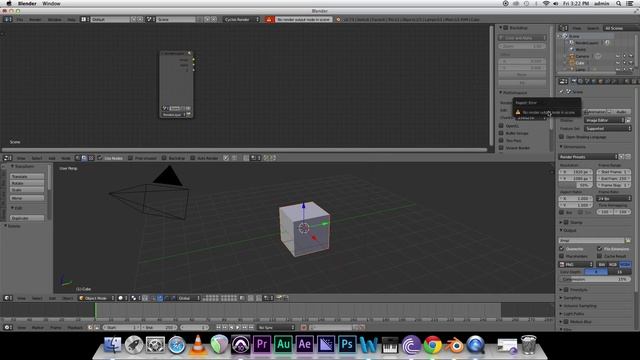Click the properties editor type icon
Image resolution: width=640 pixels, height=360 pixels.
click(564, 82)
